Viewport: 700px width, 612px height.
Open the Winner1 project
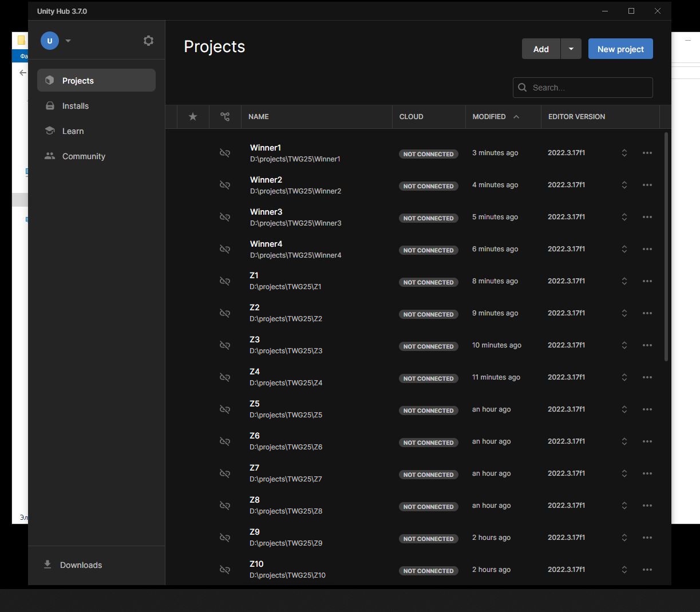[266, 148]
